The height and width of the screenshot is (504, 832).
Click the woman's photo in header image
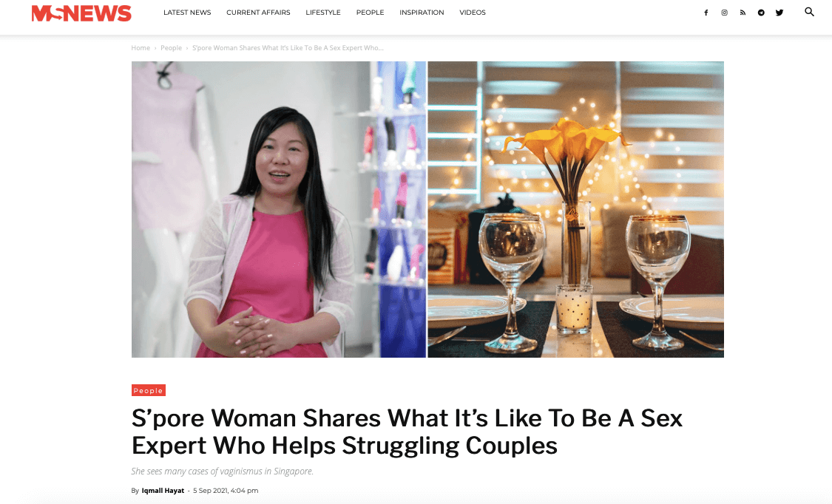[x=279, y=209]
